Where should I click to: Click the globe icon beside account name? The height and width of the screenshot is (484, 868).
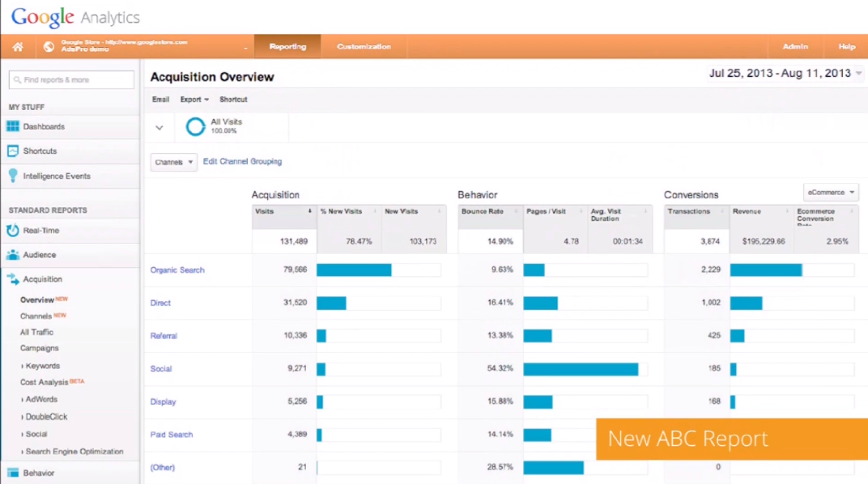pyautogui.click(x=49, y=47)
